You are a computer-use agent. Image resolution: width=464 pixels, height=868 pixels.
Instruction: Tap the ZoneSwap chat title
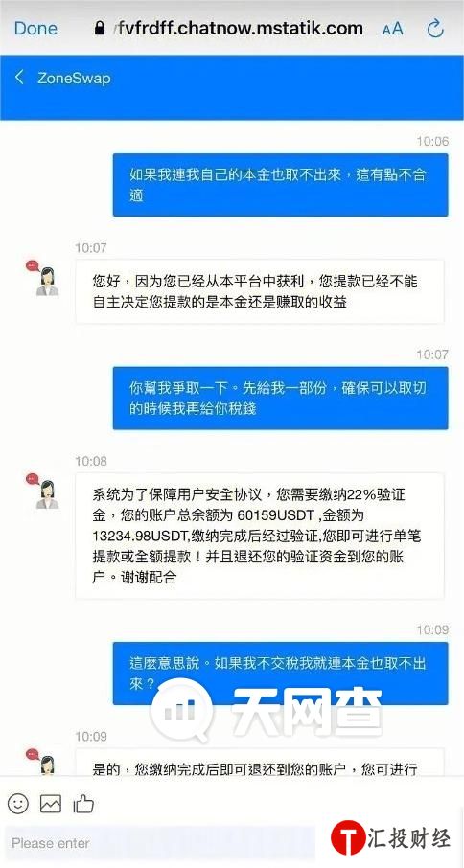click(x=74, y=78)
